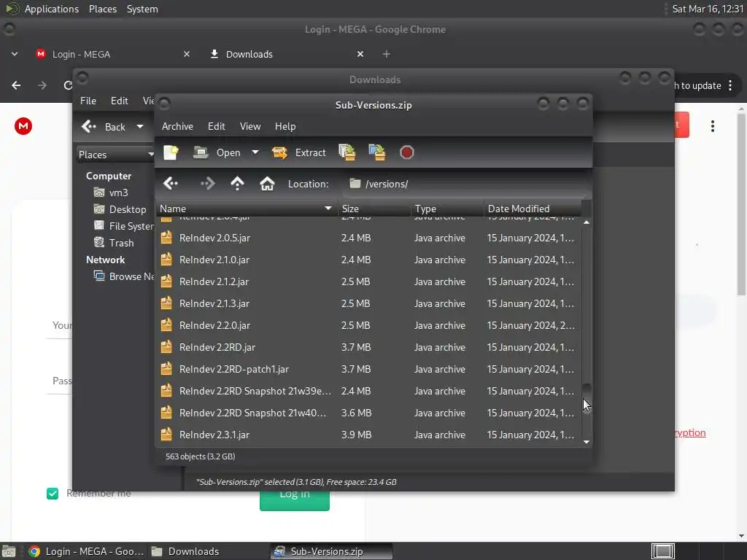Open Trash in Downloads sidebar
Screen dimensions: 747x560
coord(121,243)
